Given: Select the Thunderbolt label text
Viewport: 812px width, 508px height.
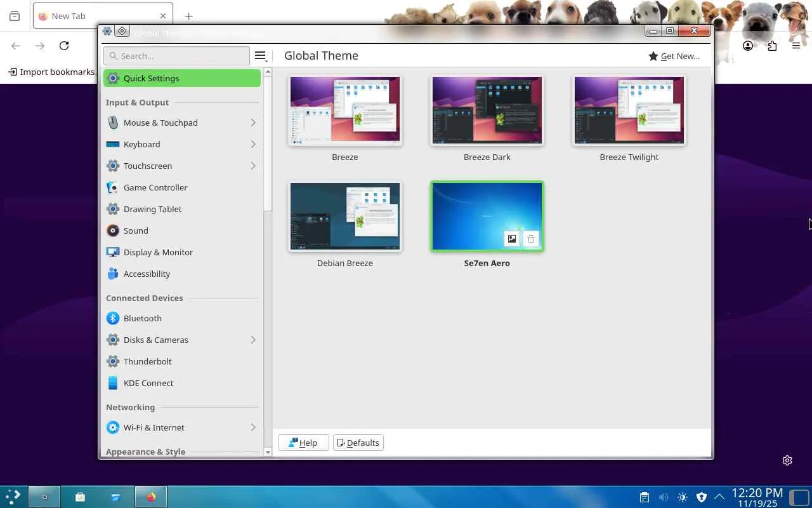Looking at the screenshot, I should [x=148, y=361].
